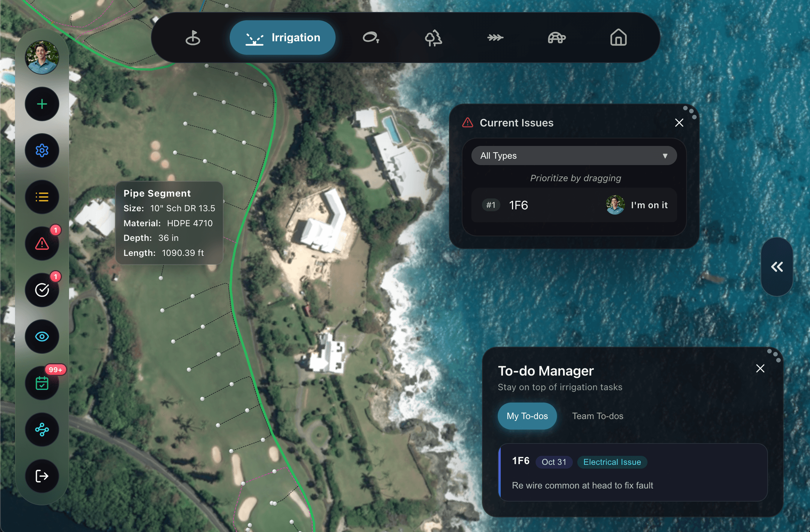Click the I'm on it status

(x=649, y=205)
